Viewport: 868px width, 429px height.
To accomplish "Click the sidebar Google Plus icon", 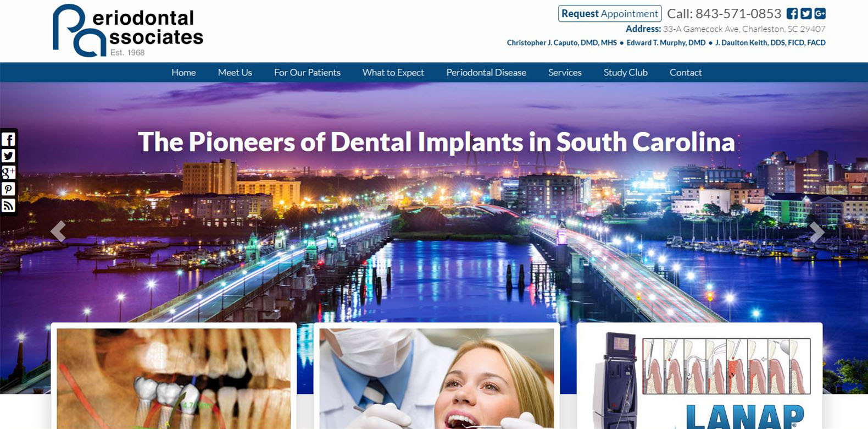I will pyautogui.click(x=8, y=172).
